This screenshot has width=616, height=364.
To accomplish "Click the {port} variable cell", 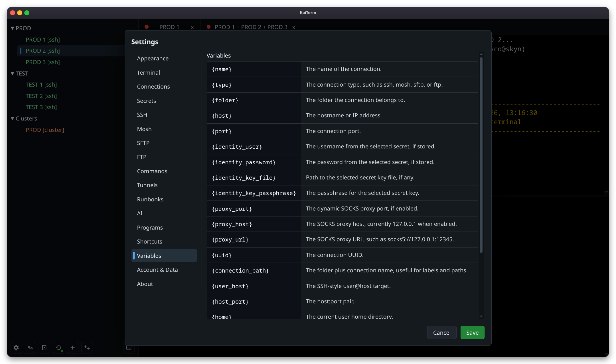I will (254, 131).
